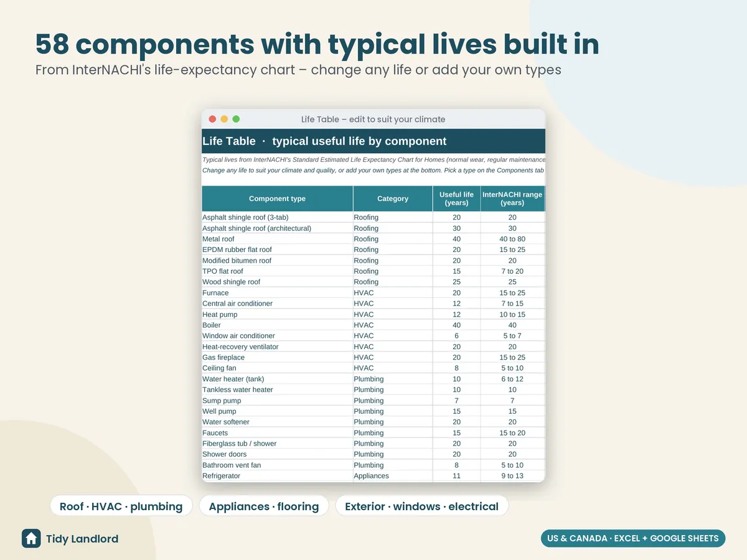Viewport: 747px width, 560px height.
Task: Select the "Water heater (tank)" cell
Action: (x=278, y=379)
